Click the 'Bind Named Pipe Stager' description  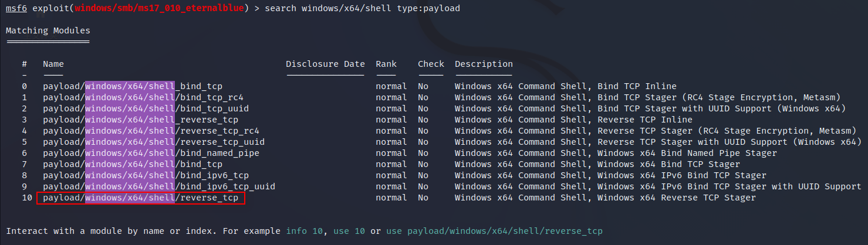(x=616, y=153)
